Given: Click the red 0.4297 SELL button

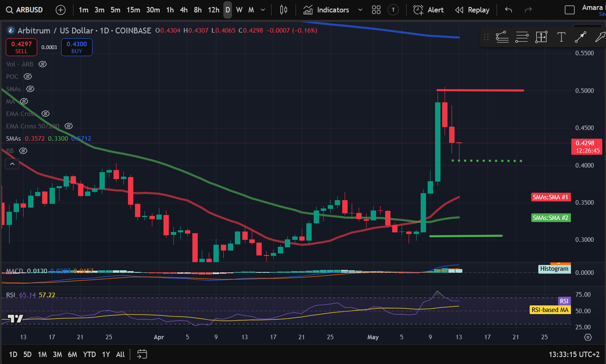Looking at the screenshot, I should [21, 47].
